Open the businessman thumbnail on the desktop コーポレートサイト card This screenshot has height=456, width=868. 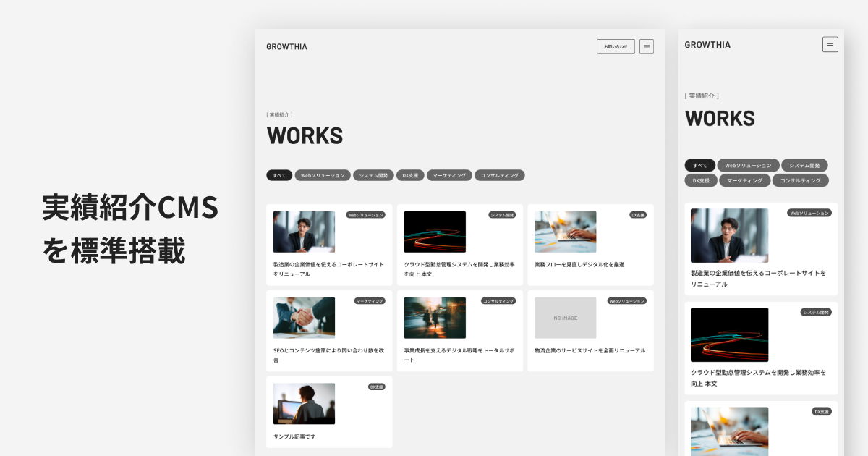point(304,232)
